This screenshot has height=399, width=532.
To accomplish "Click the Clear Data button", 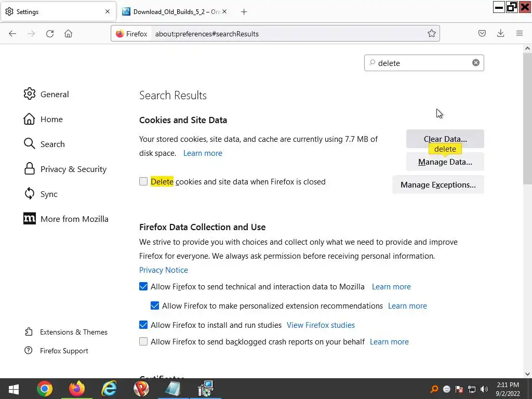I will [x=445, y=139].
